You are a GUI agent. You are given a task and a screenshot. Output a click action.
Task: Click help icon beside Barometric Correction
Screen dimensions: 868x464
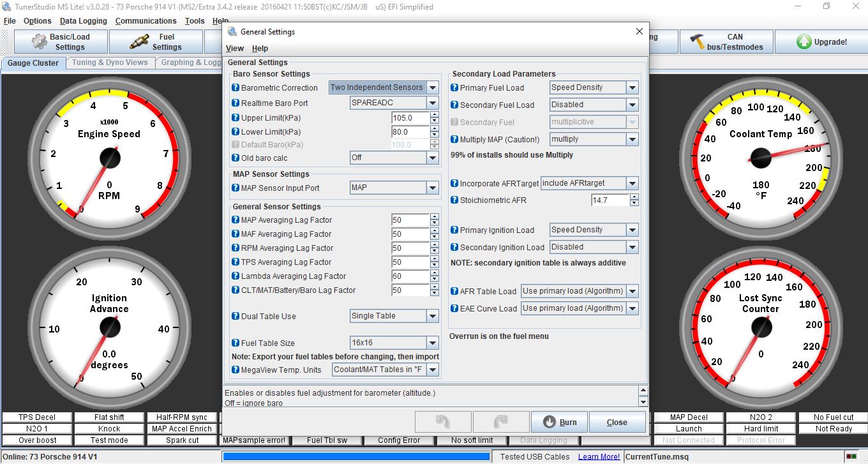tap(236, 88)
